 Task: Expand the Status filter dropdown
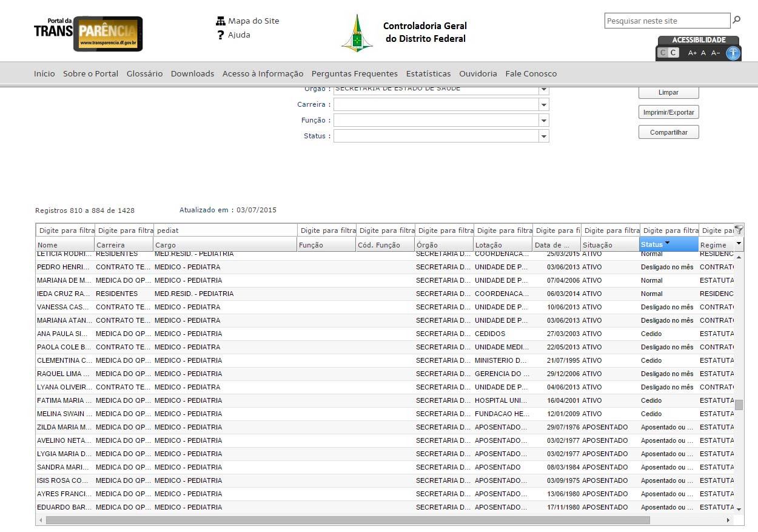point(543,136)
